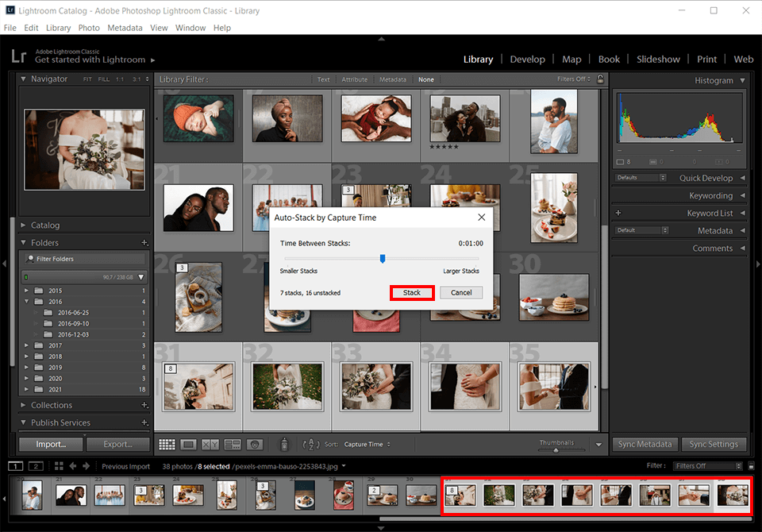Go back with filmstrip left arrow

coord(73,466)
